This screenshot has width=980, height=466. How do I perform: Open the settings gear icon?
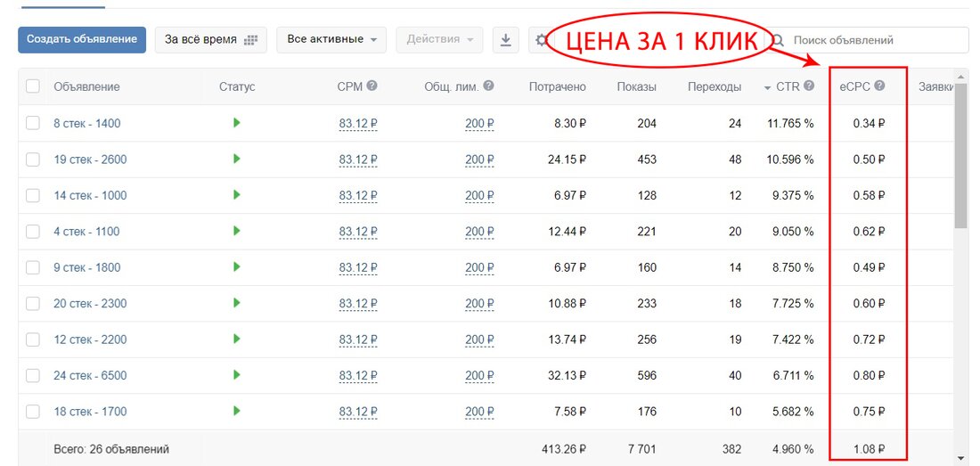point(541,40)
